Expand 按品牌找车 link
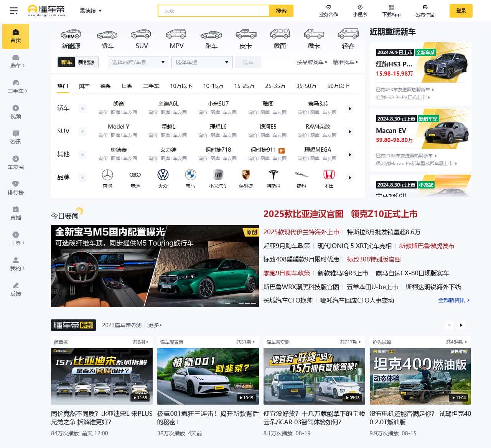The width and height of the screenshot is (491, 448). (x=312, y=62)
